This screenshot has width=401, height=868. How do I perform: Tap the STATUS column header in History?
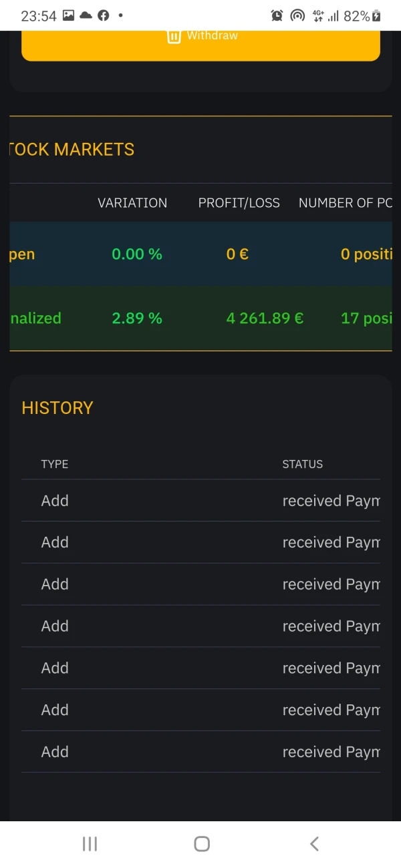tap(302, 464)
